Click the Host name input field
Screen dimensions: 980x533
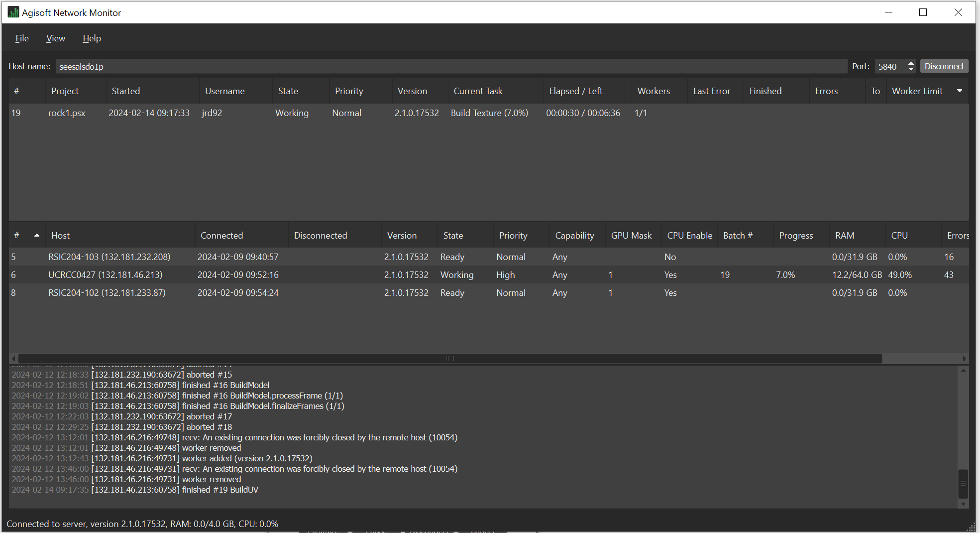[x=451, y=66]
